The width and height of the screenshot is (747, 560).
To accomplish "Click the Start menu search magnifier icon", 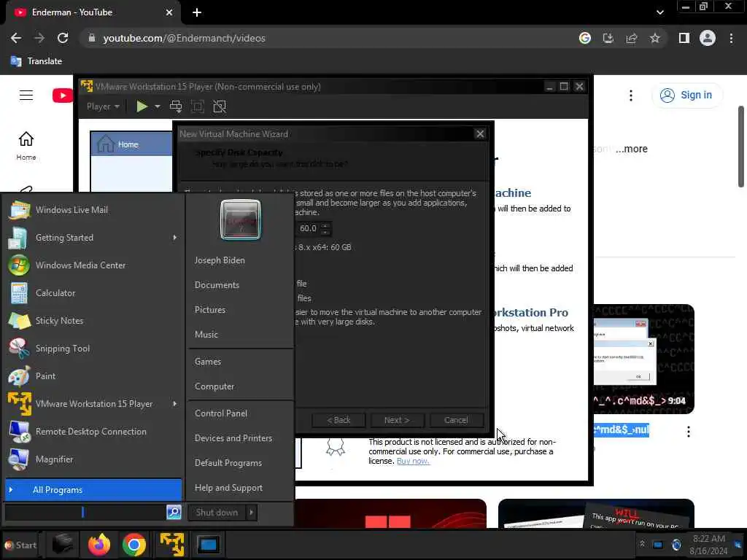I will (174, 512).
